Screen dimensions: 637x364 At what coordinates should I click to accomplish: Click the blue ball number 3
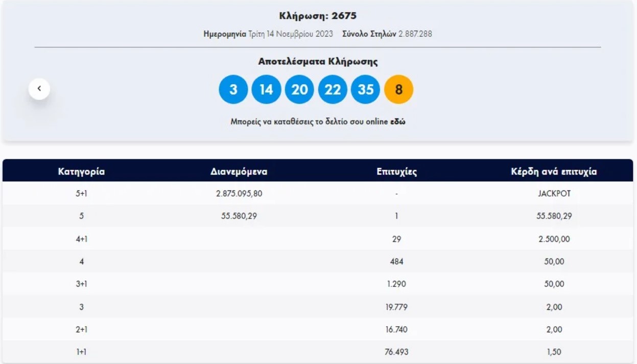tap(233, 90)
